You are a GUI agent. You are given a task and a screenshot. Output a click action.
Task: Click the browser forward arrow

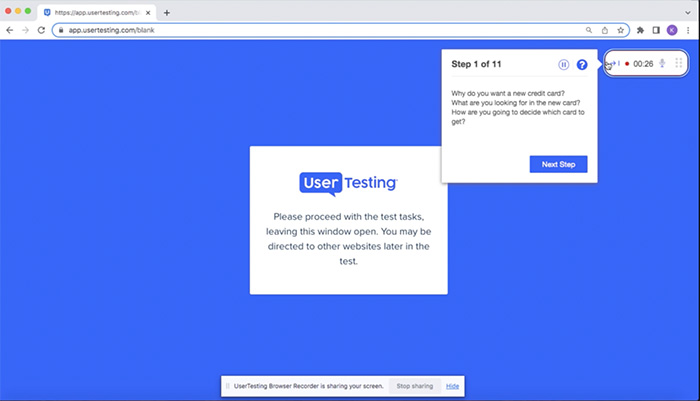pos(25,30)
